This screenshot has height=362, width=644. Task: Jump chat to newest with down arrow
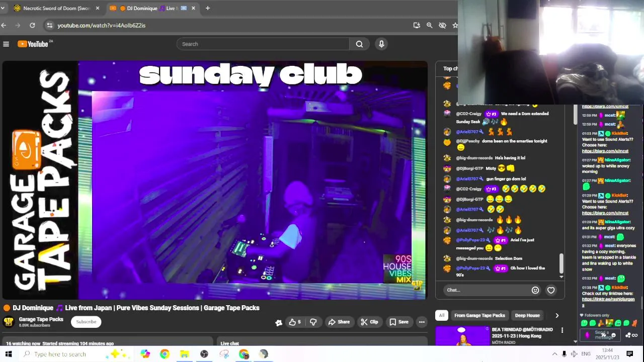click(561, 277)
